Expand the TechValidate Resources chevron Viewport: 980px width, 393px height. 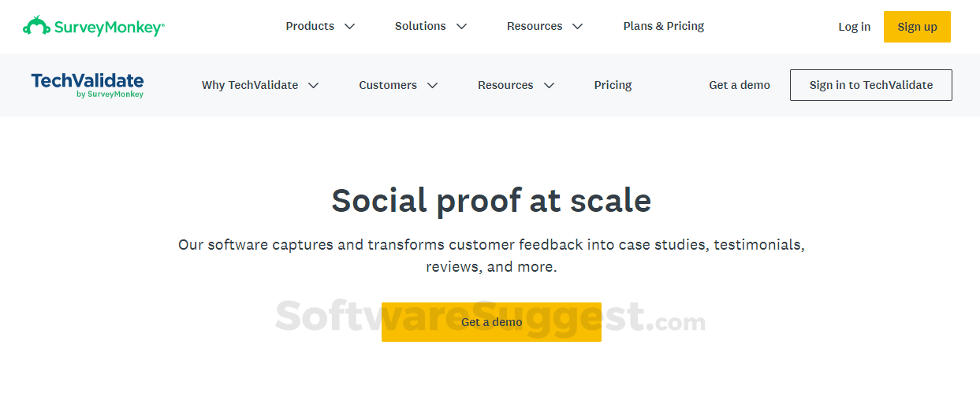(x=550, y=86)
